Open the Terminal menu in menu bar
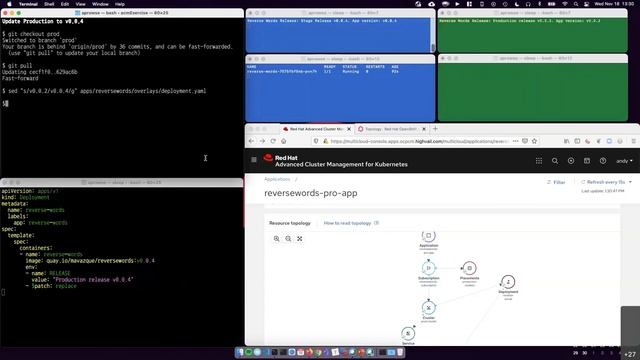 28,4
